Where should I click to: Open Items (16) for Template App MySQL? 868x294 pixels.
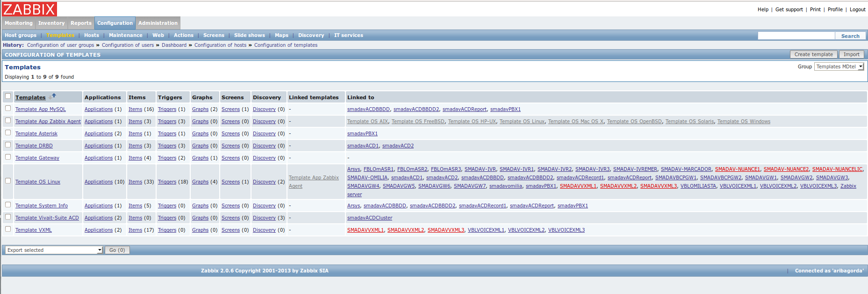tap(135, 109)
